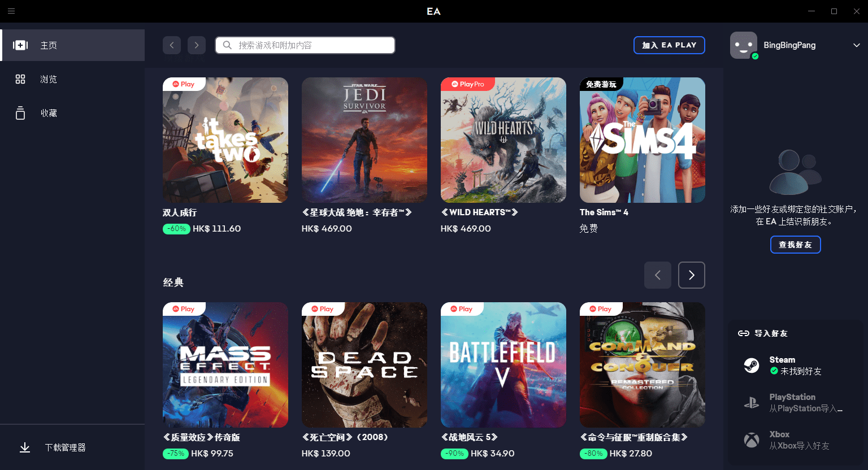Click the 经典 section heading
Viewport: 868px width, 470px height.
pos(173,282)
